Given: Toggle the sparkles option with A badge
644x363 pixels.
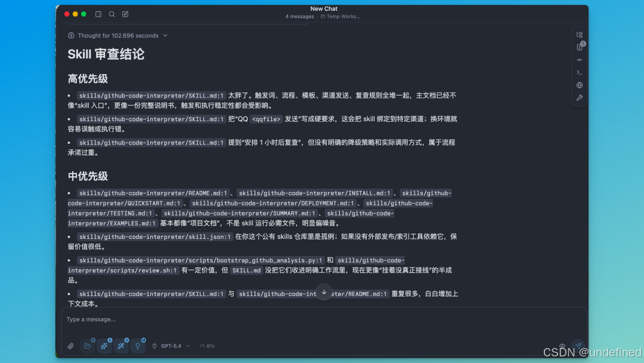Looking at the screenshot, I should pos(104,346).
